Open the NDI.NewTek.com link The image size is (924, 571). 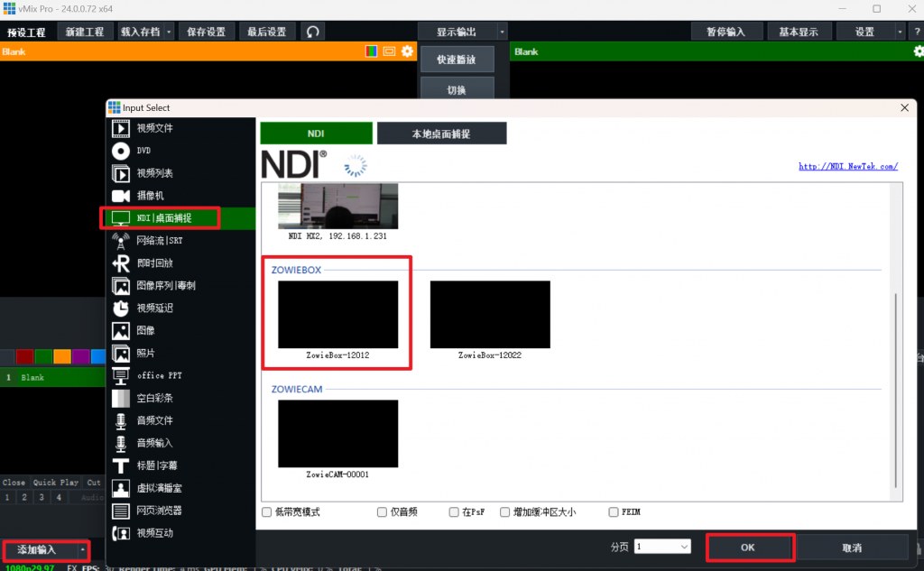848,166
